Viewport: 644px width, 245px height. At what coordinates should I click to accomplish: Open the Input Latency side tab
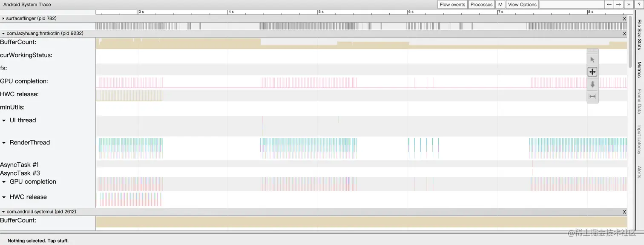639,140
